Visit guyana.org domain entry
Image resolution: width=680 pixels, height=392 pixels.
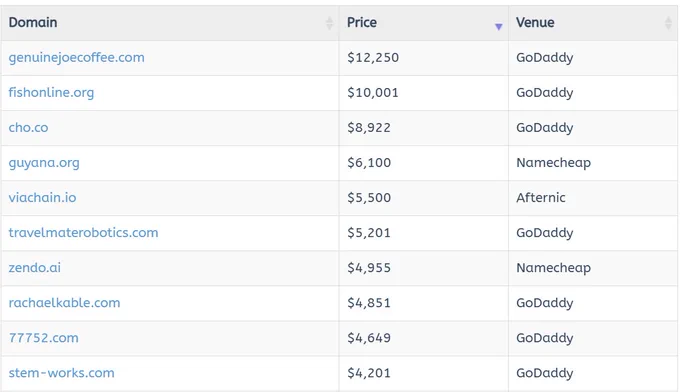tap(44, 163)
